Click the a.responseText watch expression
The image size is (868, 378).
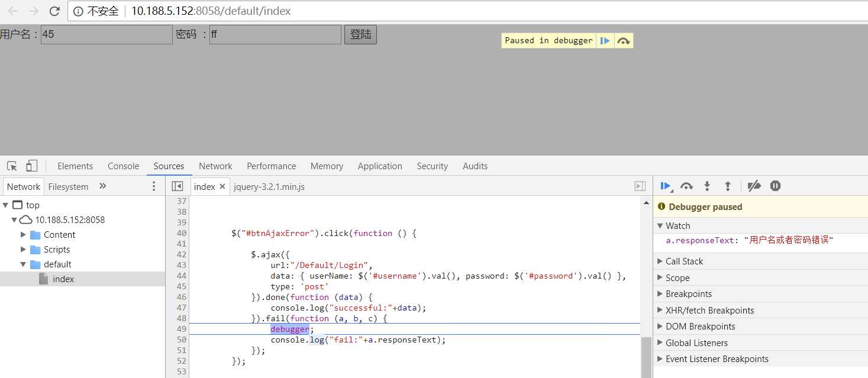point(749,240)
